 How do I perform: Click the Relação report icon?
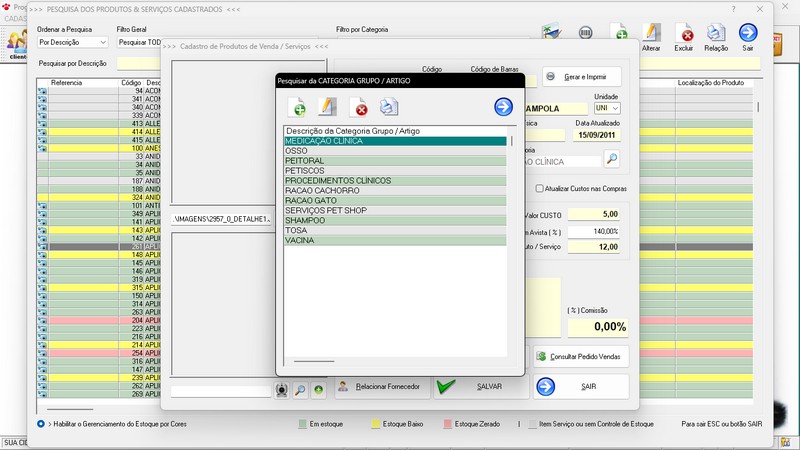coord(716,36)
